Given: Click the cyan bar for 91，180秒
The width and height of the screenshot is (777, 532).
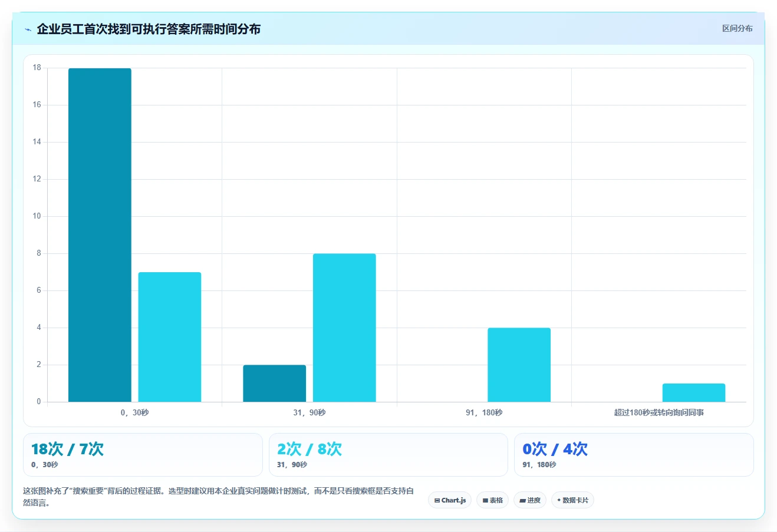Looking at the screenshot, I should pos(519,365).
